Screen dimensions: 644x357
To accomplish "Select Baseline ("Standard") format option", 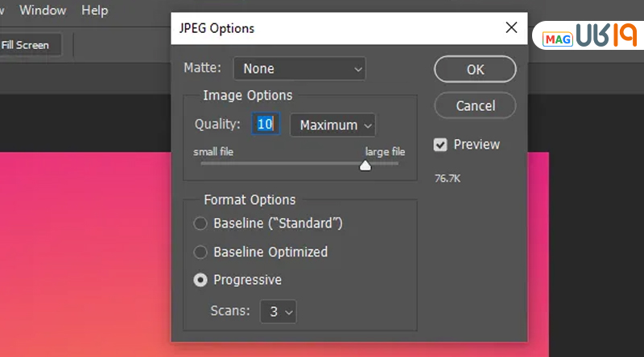I will [200, 224].
